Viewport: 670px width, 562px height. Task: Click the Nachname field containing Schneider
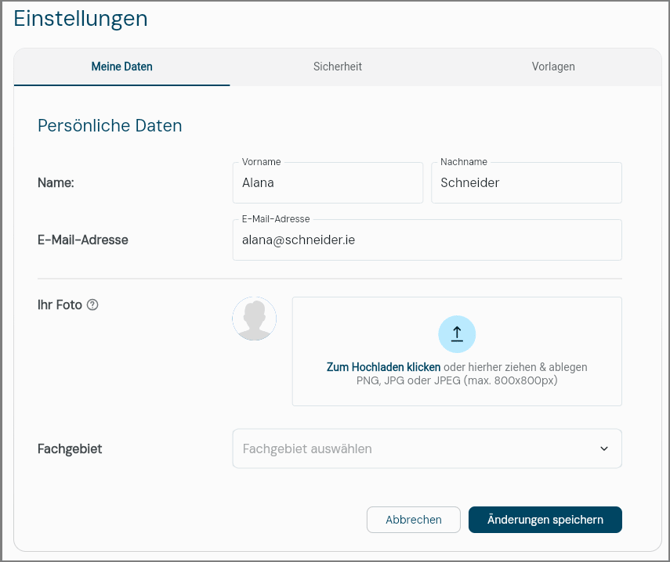526,183
